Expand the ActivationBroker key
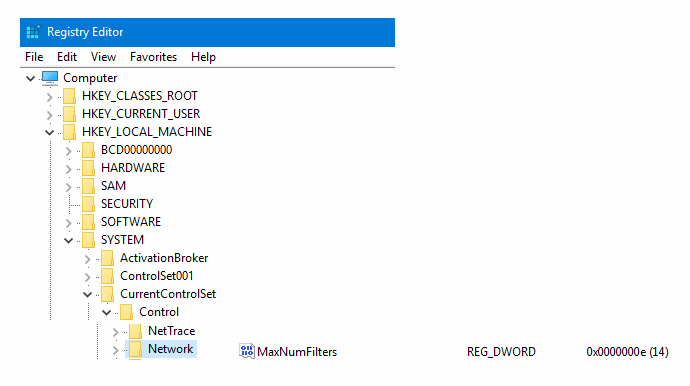The image size is (690, 386). coord(88,259)
